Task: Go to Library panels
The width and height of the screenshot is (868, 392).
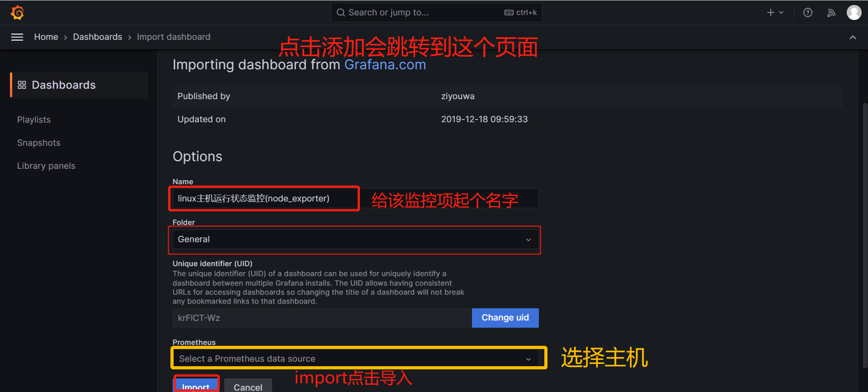Action: [x=46, y=166]
